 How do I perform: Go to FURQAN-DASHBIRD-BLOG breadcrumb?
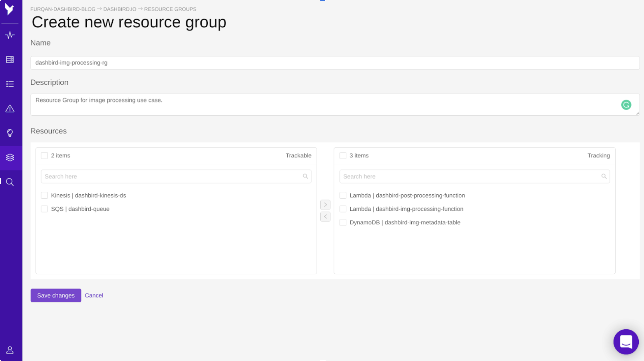pos(63,9)
